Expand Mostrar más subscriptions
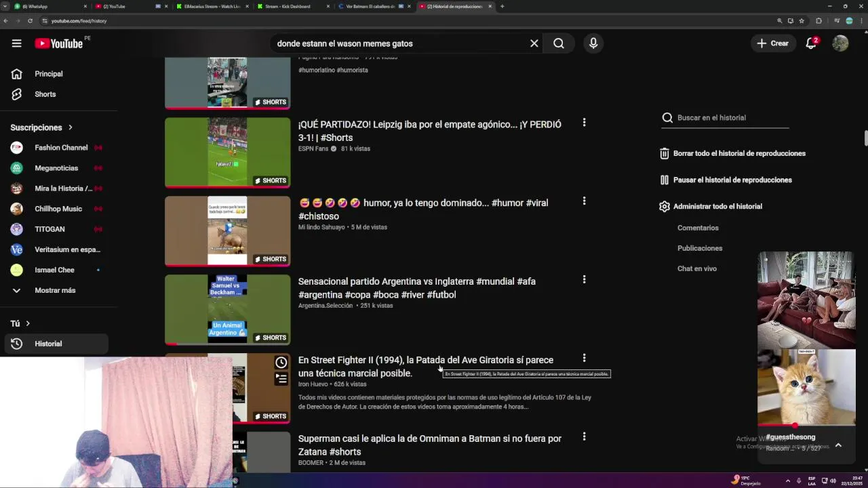The image size is (868, 488). (54, 290)
